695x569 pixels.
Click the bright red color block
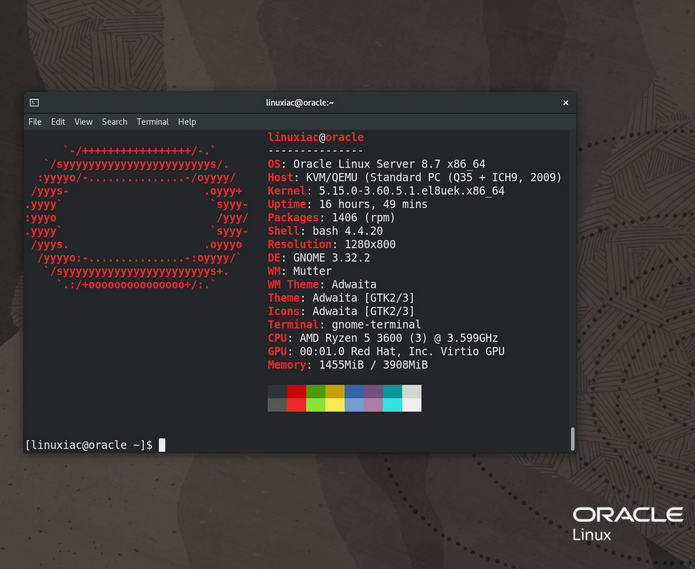click(x=297, y=405)
